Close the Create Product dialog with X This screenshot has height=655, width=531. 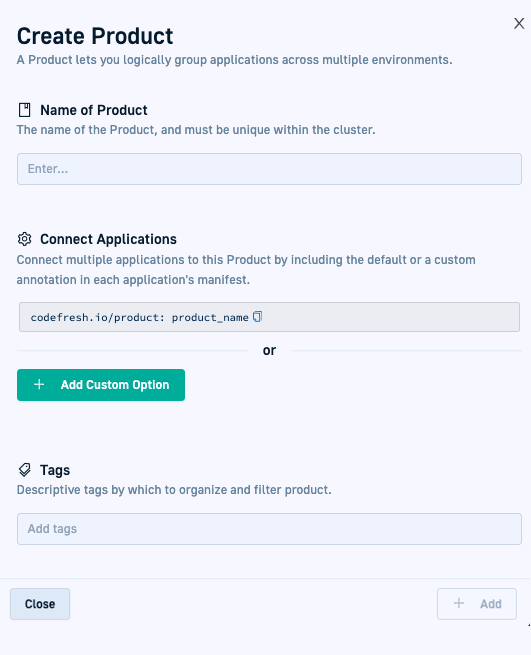click(x=519, y=23)
